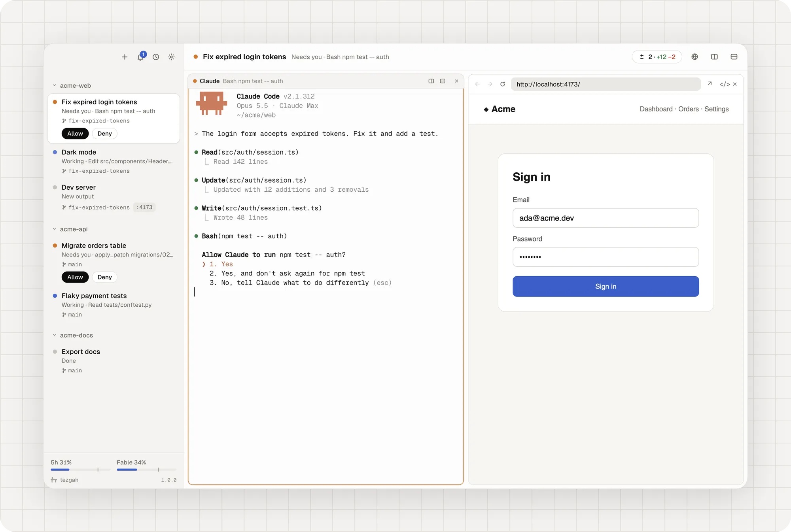This screenshot has height=532, width=791.
Task: Open Settings link in Acme nav
Action: pyautogui.click(x=716, y=109)
